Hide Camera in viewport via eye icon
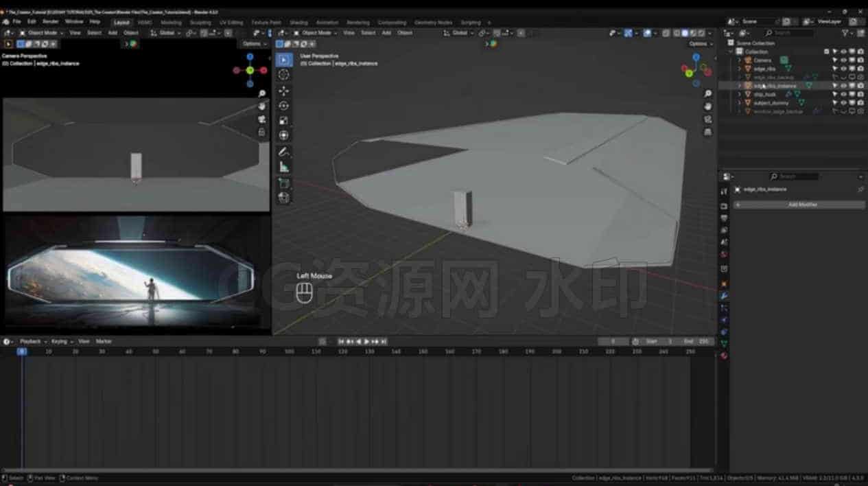Viewport: 868px width, 486px height. [843, 60]
